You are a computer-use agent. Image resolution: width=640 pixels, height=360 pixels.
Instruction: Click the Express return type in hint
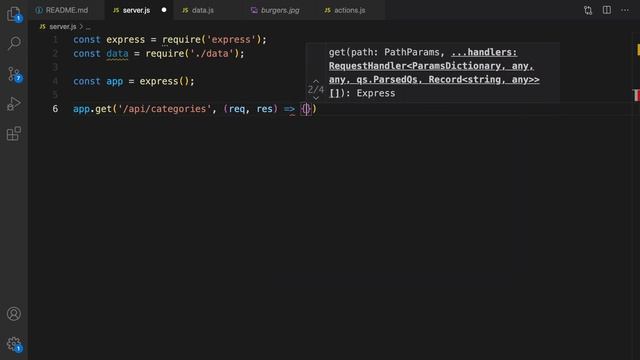(376, 93)
